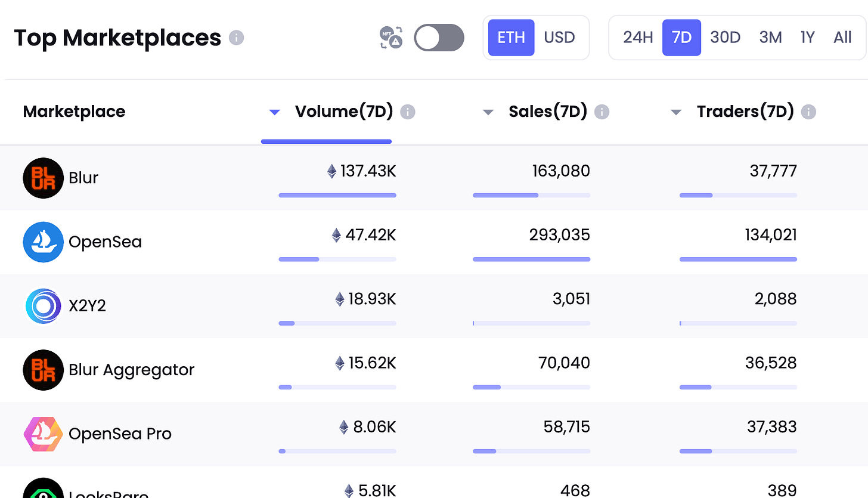Click the Ethereum icon beside 137.43K

[332, 172]
